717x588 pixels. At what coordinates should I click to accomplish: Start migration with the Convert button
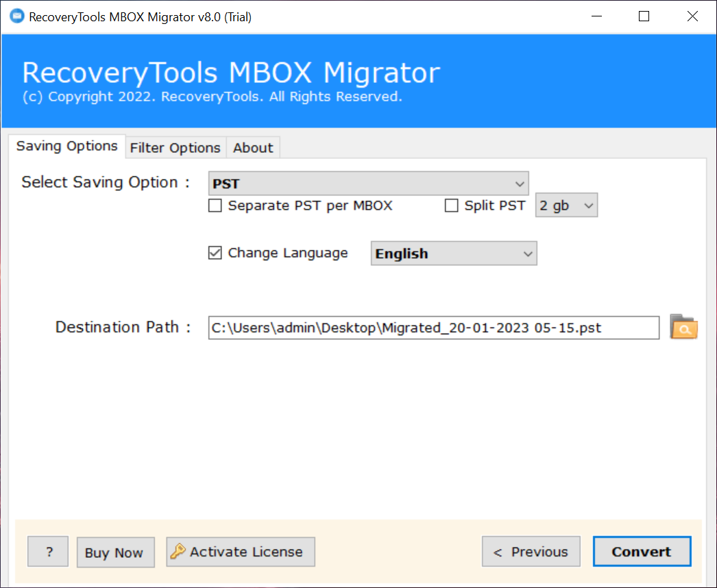[642, 552]
